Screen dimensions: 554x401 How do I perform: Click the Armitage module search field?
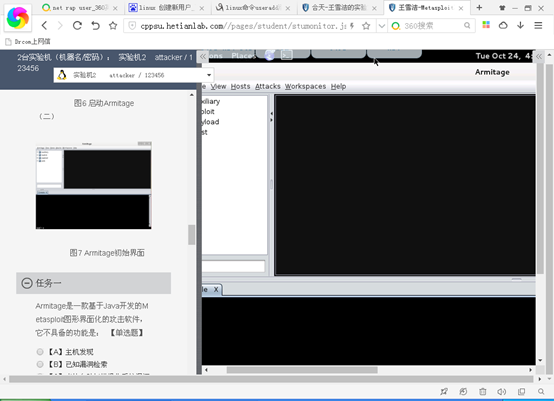coord(234,266)
